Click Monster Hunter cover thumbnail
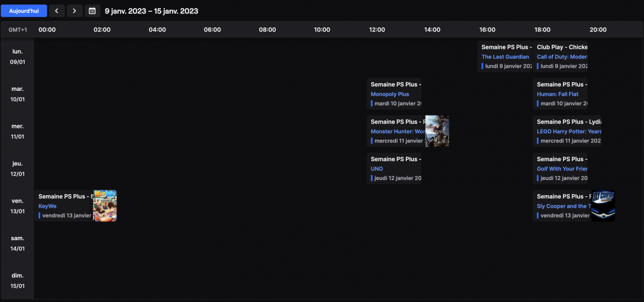Image resolution: width=644 pixels, height=302 pixels. coord(437,131)
